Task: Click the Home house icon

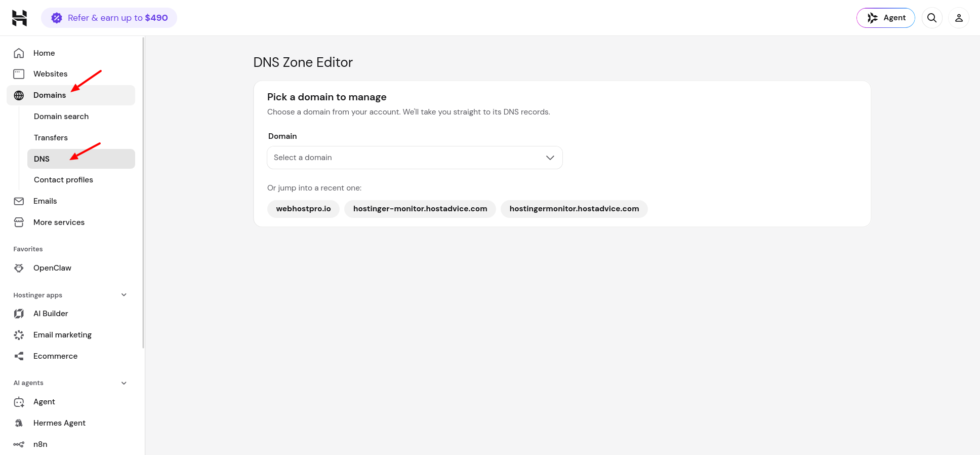Action: 19,53
